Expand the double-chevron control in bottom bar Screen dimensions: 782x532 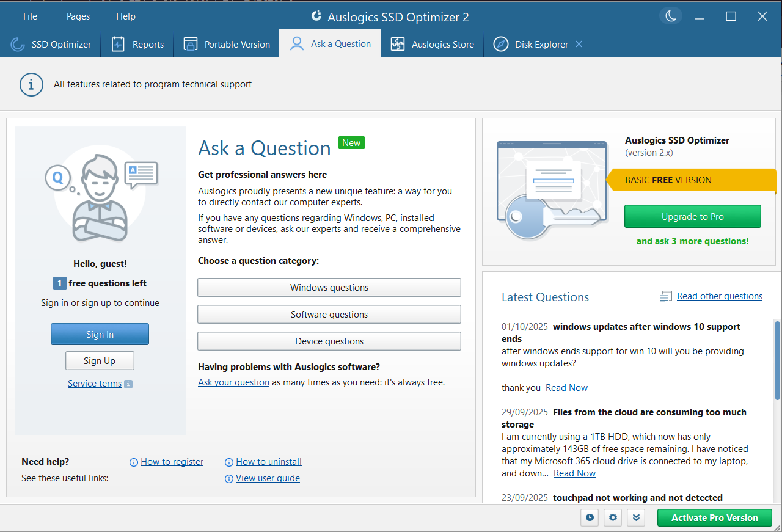point(635,517)
